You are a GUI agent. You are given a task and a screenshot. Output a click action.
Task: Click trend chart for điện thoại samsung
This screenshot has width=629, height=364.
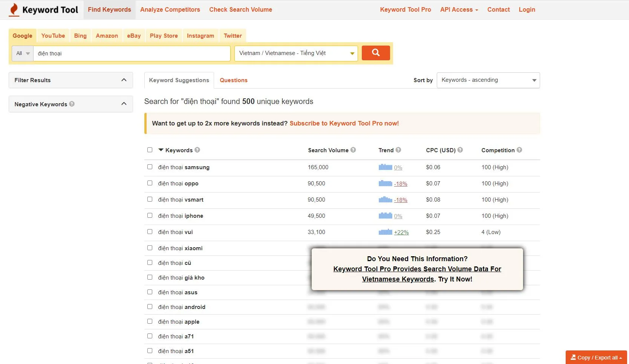click(x=385, y=167)
